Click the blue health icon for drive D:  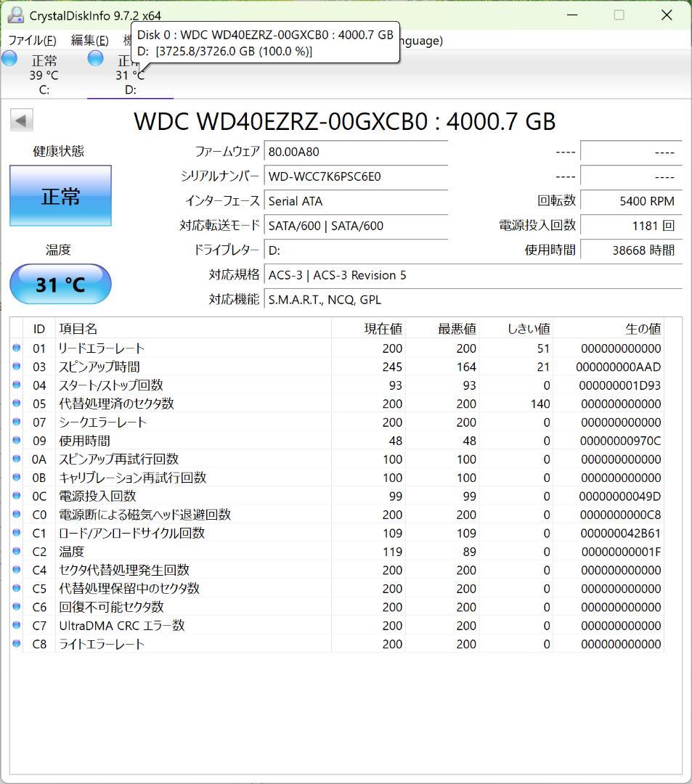click(95, 59)
